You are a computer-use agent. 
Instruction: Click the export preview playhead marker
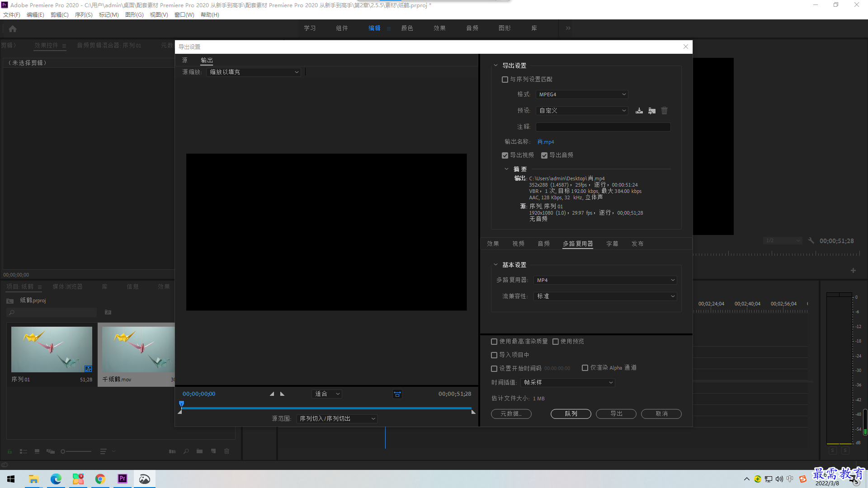[182, 404]
